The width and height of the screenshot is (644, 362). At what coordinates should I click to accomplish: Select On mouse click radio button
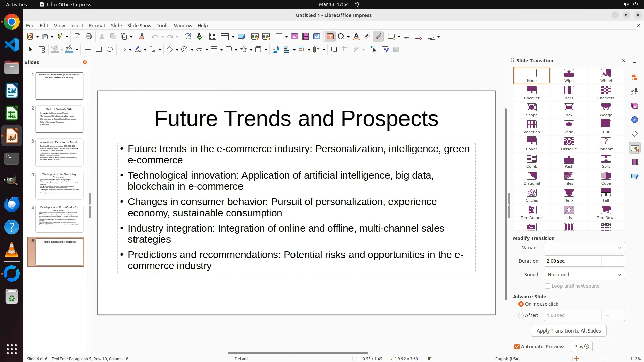(521, 304)
